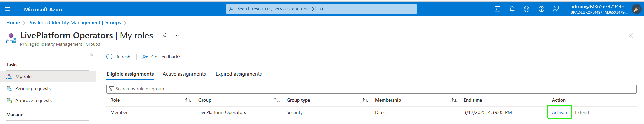Open the account avatar menu
Viewport: 644px width, 124px height.
click(636, 9)
